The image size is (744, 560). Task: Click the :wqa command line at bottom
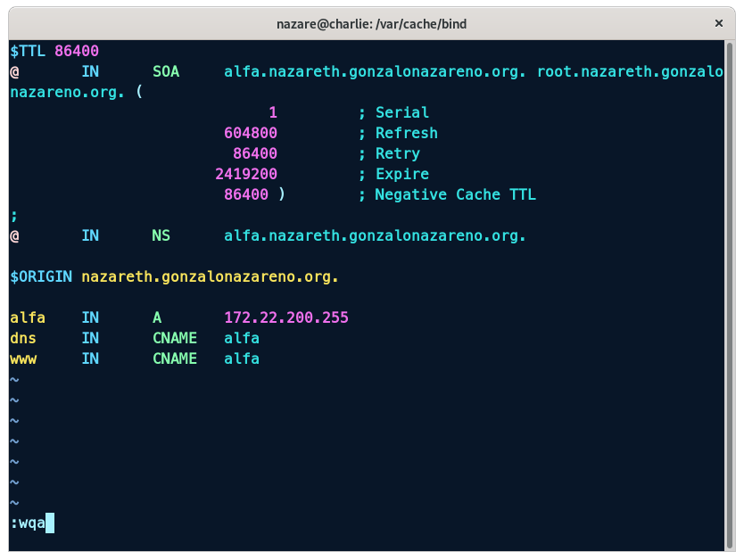(28, 523)
